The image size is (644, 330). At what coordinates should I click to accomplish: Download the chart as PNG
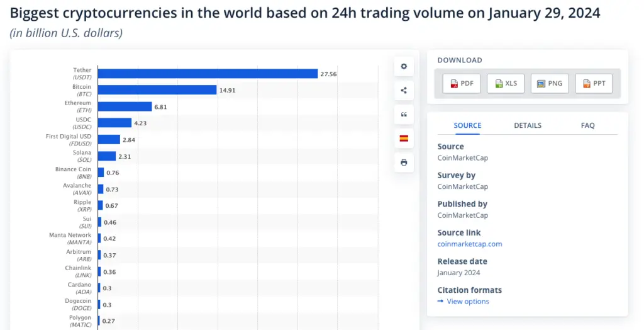click(x=550, y=83)
